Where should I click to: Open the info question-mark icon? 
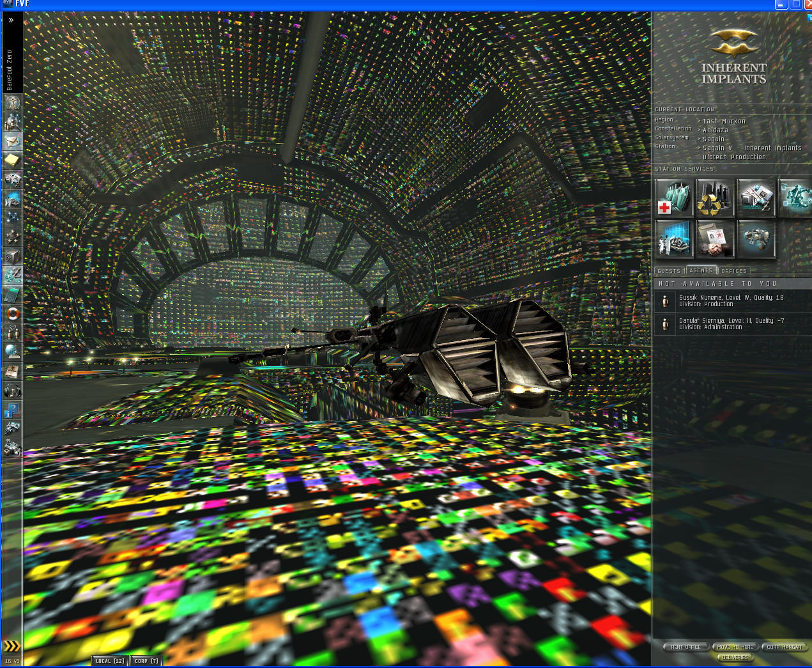(x=13, y=410)
